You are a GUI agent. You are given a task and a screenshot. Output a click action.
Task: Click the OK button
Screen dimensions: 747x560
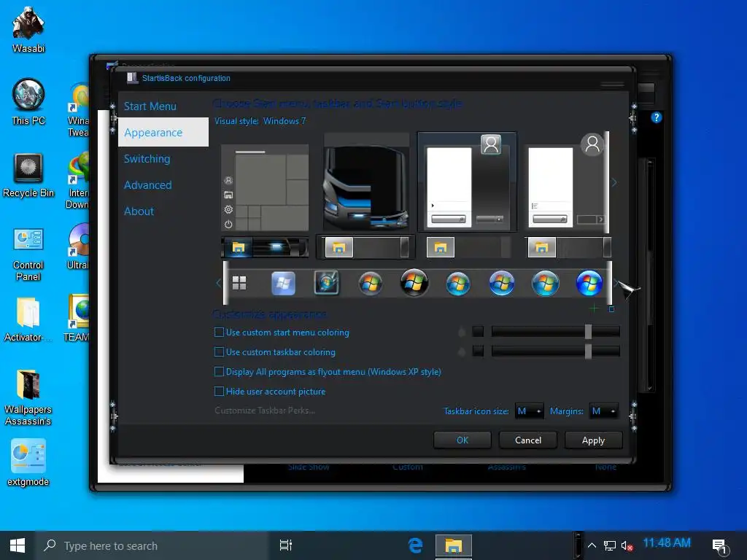pos(462,440)
